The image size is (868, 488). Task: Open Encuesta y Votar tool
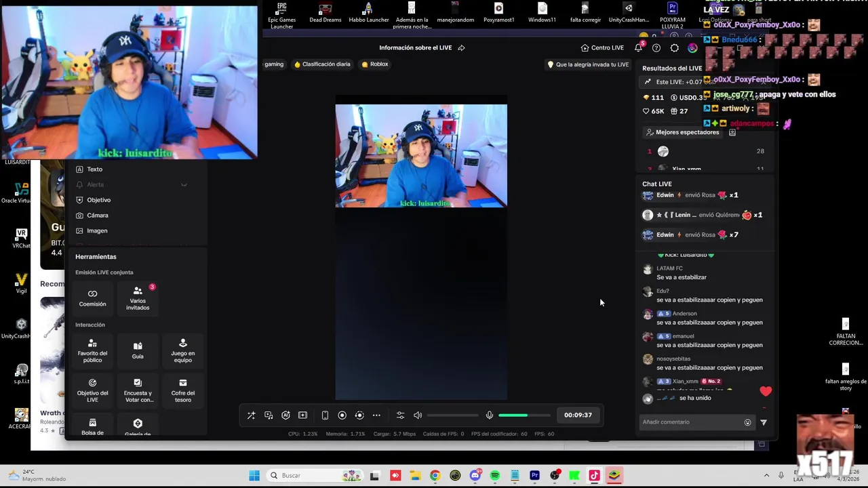138,390
